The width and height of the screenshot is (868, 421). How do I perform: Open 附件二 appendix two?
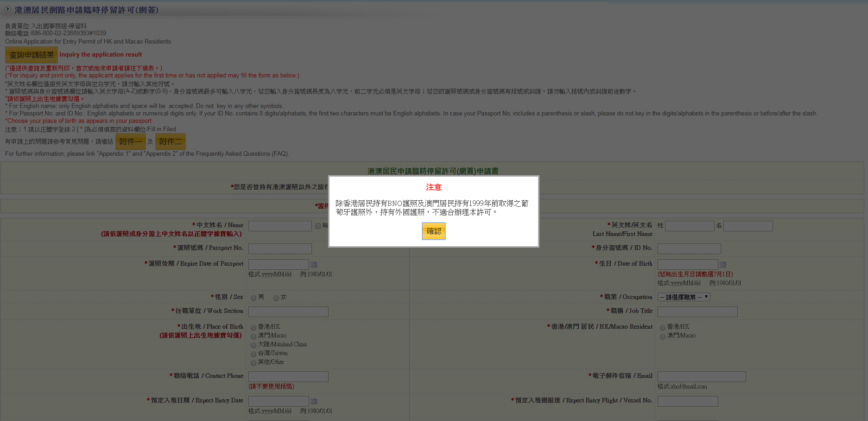(170, 142)
